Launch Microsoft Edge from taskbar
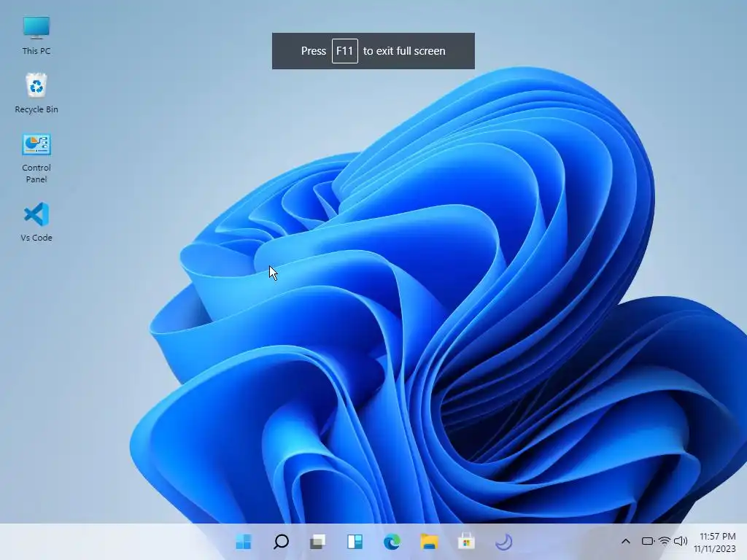The height and width of the screenshot is (560, 747). coord(392,542)
